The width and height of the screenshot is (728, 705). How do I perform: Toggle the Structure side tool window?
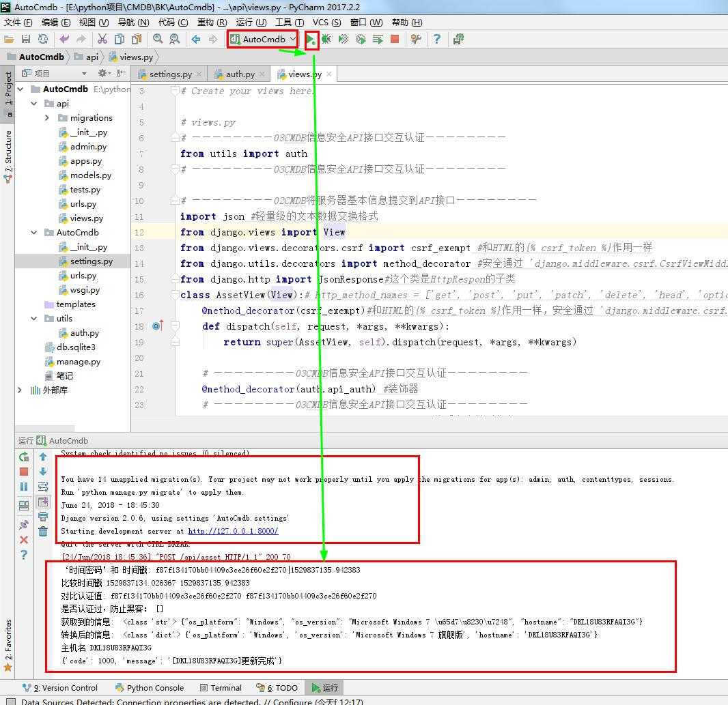coord(8,157)
